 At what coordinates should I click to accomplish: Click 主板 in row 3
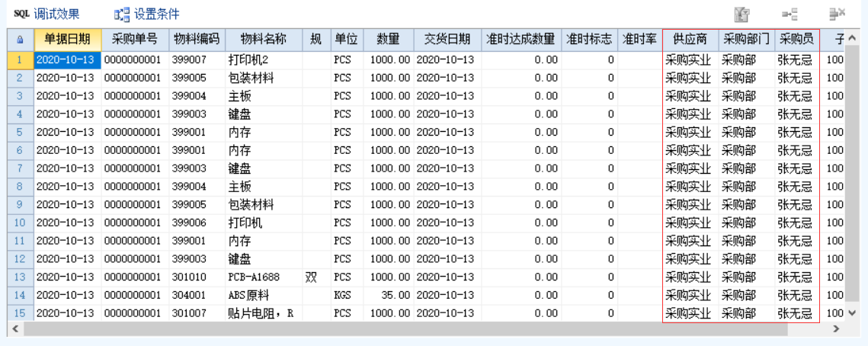264,96
